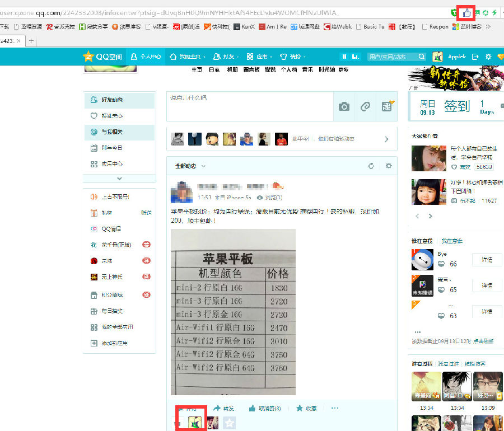The height and width of the screenshot is (431, 504).
Task: Toggle 取消赞 like on the post
Action: pos(264,408)
